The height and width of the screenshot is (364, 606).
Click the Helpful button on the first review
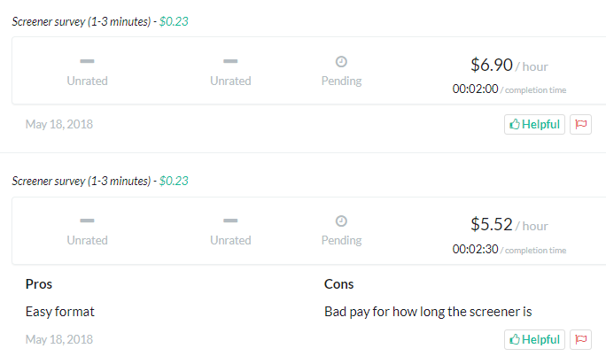pyautogui.click(x=534, y=124)
